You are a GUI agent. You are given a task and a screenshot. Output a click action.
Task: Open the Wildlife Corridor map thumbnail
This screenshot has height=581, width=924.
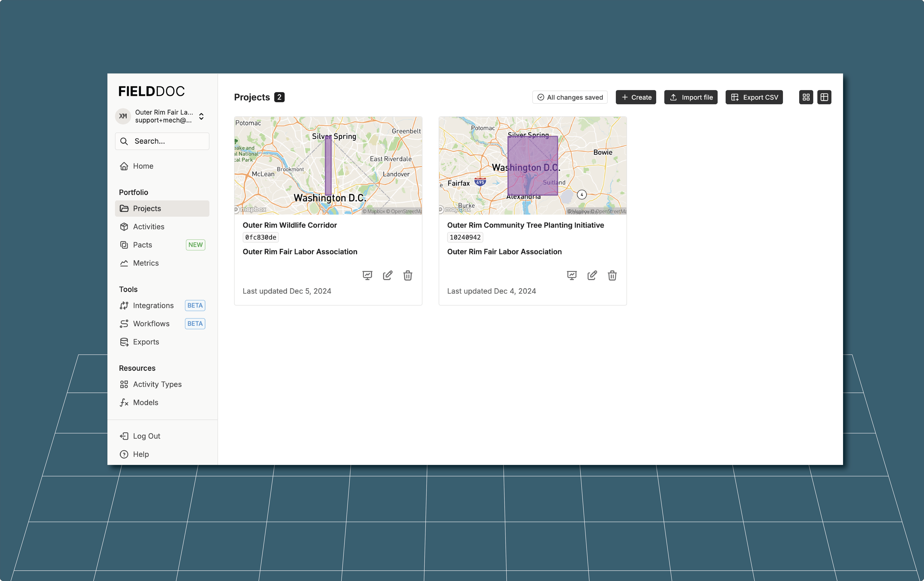click(x=328, y=165)
